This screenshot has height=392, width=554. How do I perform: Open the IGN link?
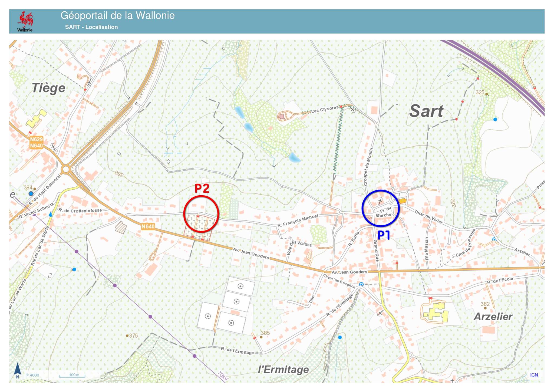point(534,375)
